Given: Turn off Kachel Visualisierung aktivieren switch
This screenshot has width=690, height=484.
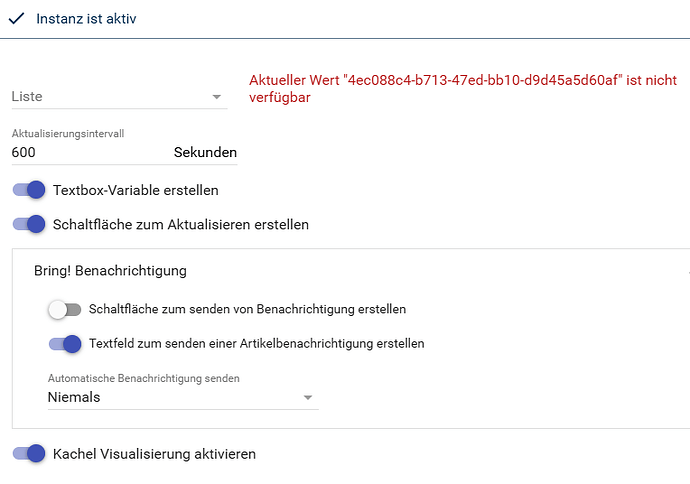Looking at the screenshot, I should (29, 454).
